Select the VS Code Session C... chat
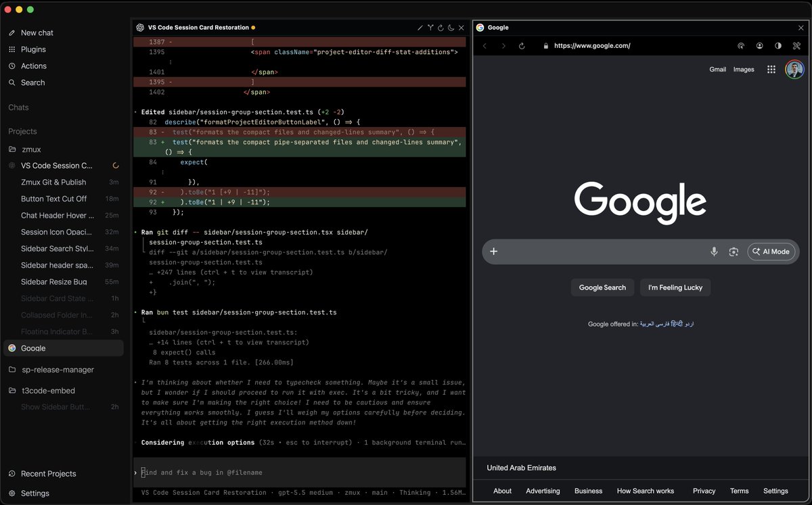812x505 pixels. click(64, 166)
